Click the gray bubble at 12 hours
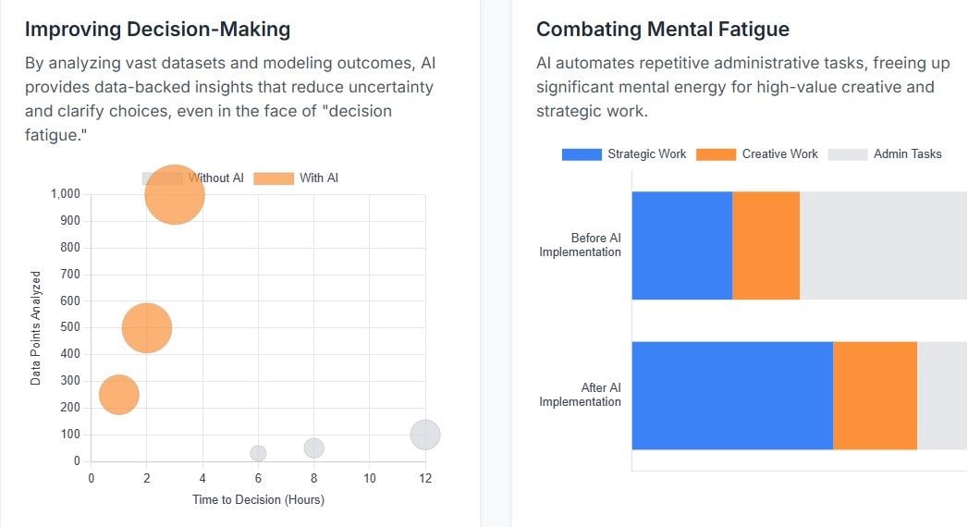Image resolution: width=980 pixels, height=527 pixels. click(425, 435)
